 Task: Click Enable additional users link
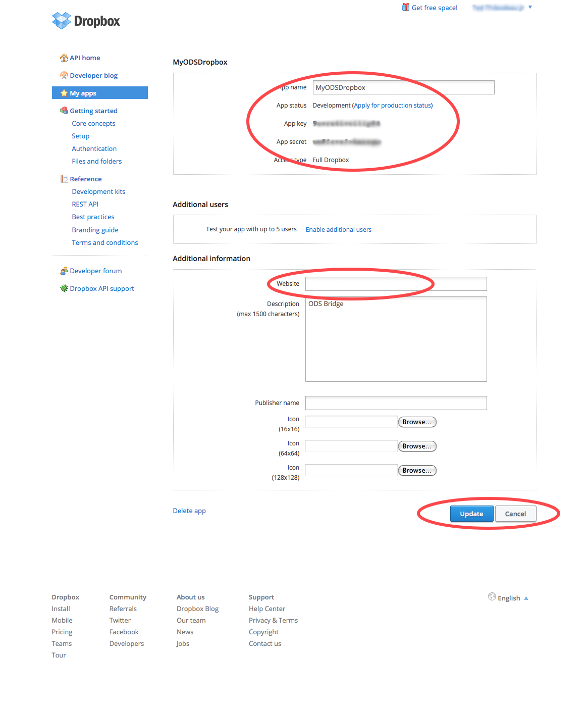click(338, 230)
